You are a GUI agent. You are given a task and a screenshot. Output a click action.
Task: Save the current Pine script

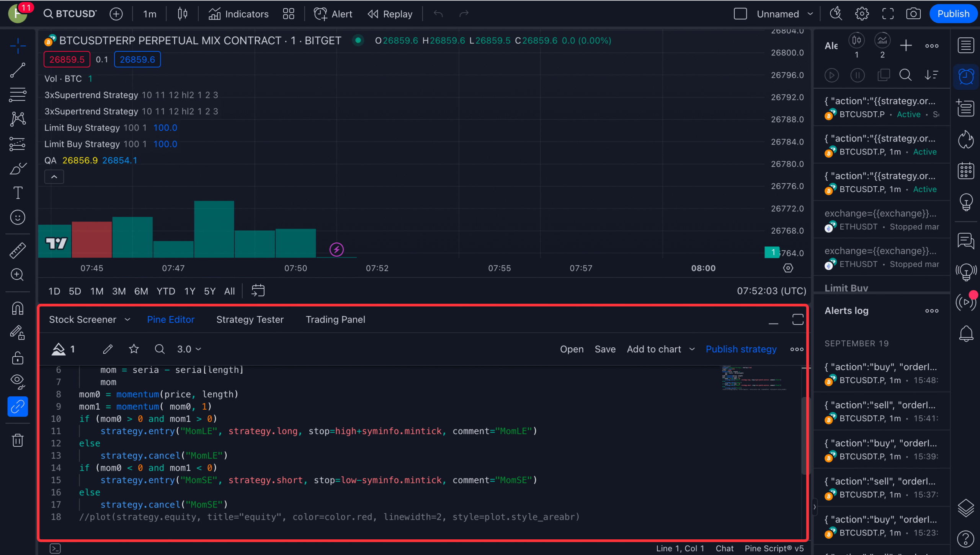[x=605, y=349]
